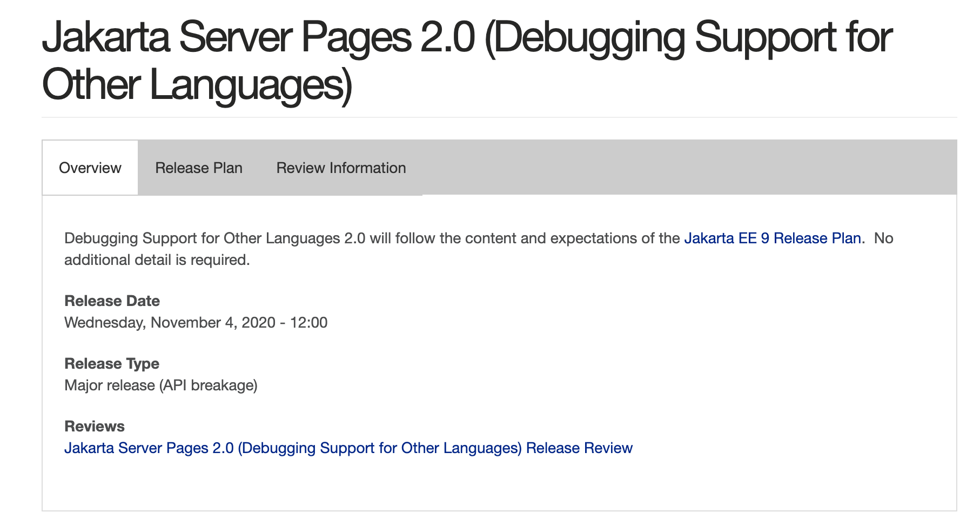
Task: Click the page title heading
Action: point(324,54)
